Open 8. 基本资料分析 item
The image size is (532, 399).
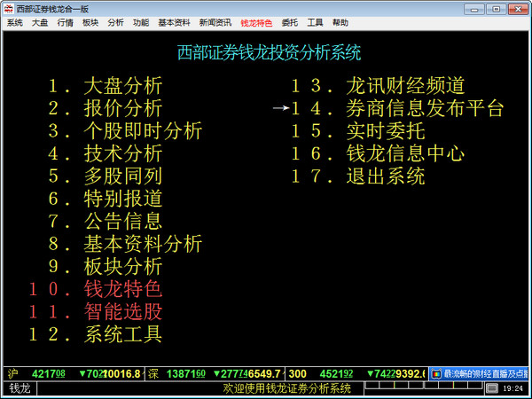(x=125, y=244)
